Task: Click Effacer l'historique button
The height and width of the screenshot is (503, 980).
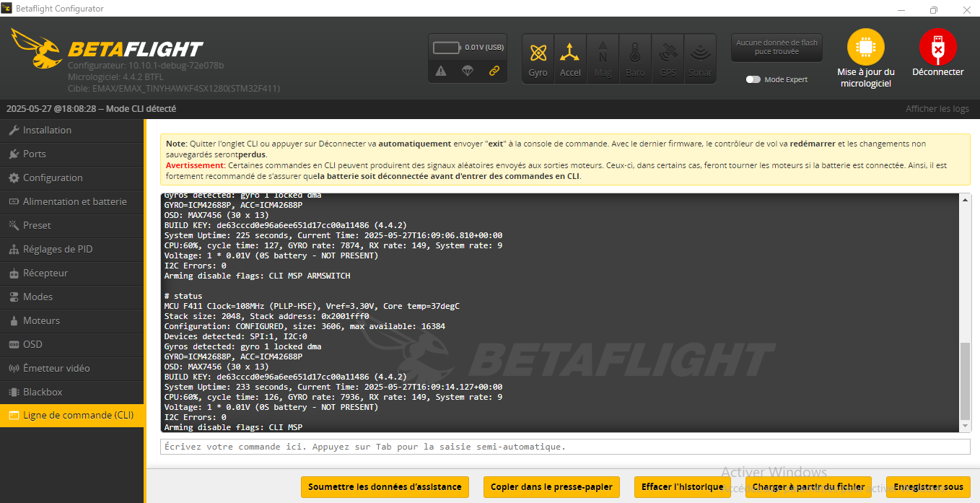Action: [x=682, y=487]
